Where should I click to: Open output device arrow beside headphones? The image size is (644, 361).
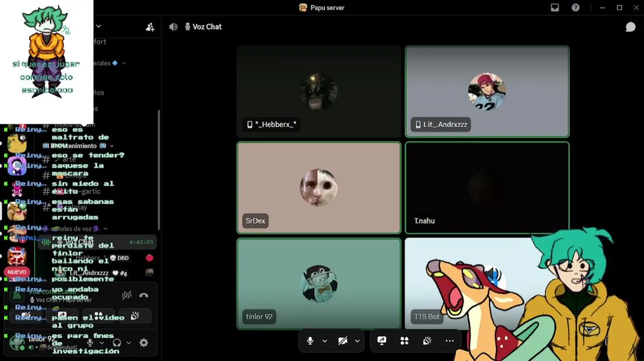click(x=128, y=343)
